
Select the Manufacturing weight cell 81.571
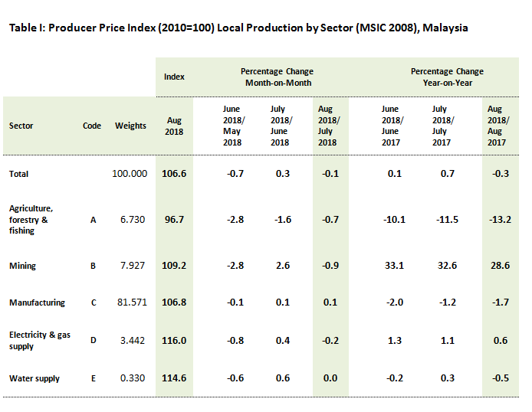[131, 302]
